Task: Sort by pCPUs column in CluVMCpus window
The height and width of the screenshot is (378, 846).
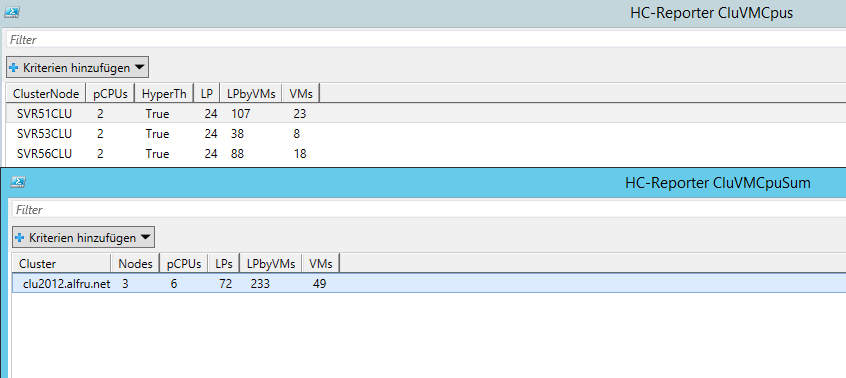Action: pyautogui.click(x=110, y=94)
